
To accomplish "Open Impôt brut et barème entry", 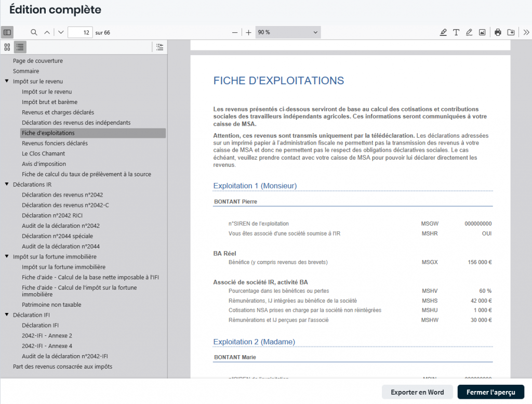I will pos(49,102).
